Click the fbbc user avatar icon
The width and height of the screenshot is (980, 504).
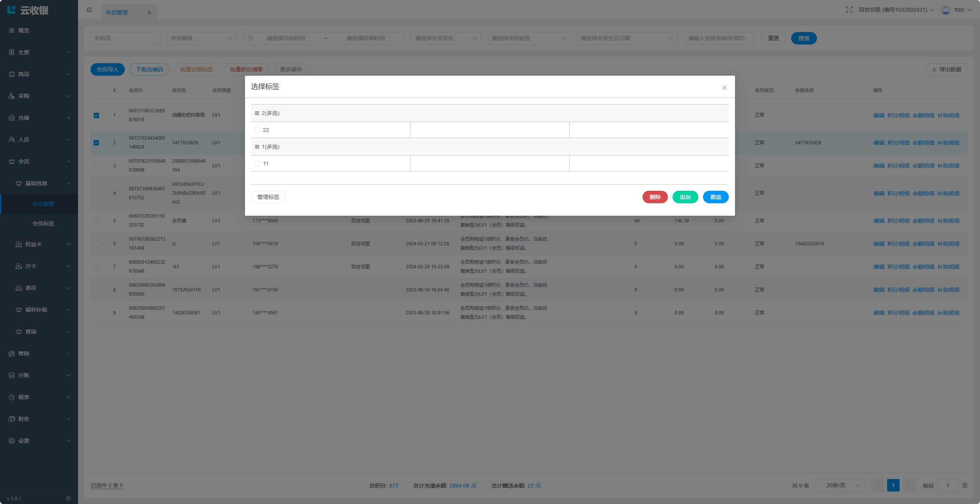tap(945, 10)
